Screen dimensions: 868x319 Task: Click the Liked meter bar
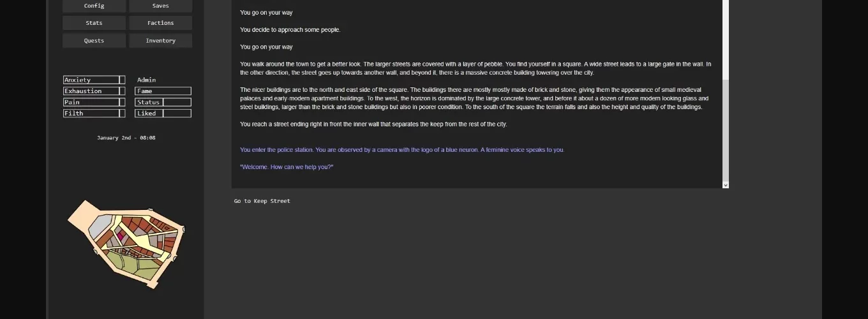click(x=163, y=114)
